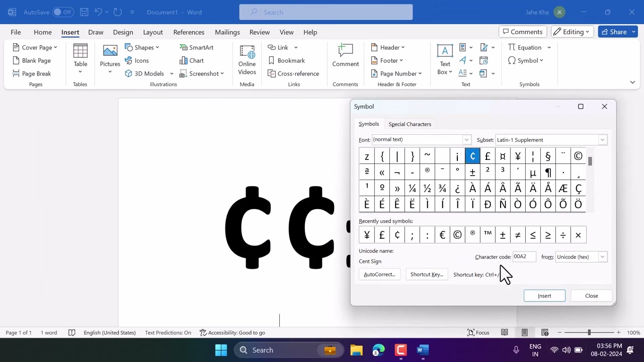Viewport: 644px width, 362px height.
Task: Insert a Blank Page
Action: [x=32, y=60]
